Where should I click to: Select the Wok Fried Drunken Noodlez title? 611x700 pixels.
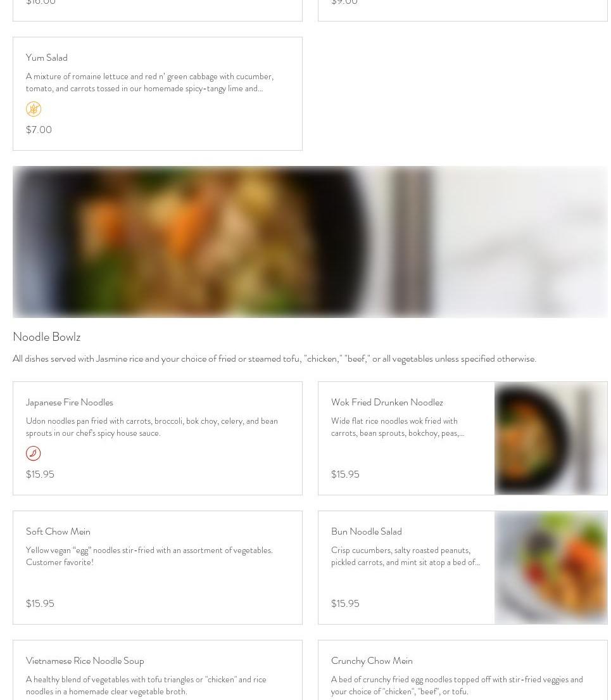click(387, 402)
